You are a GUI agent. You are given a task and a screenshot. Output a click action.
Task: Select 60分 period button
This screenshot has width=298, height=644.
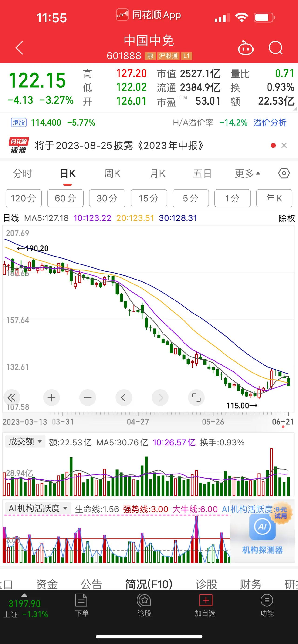(65, 198)
